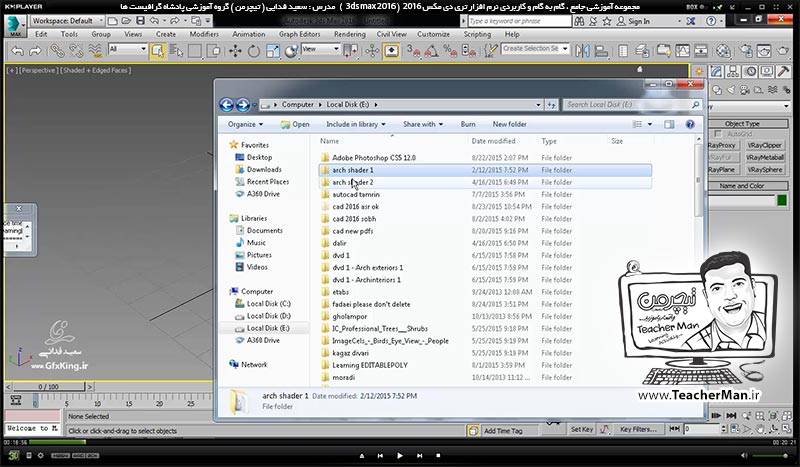
Task: Open the address bar history dropdown arrow
Action: 538,105
